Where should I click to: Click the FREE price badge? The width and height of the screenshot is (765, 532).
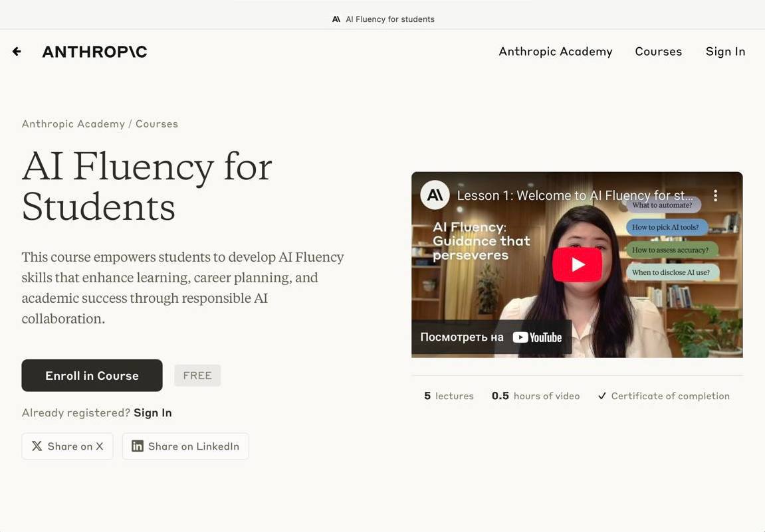point(197,375)
